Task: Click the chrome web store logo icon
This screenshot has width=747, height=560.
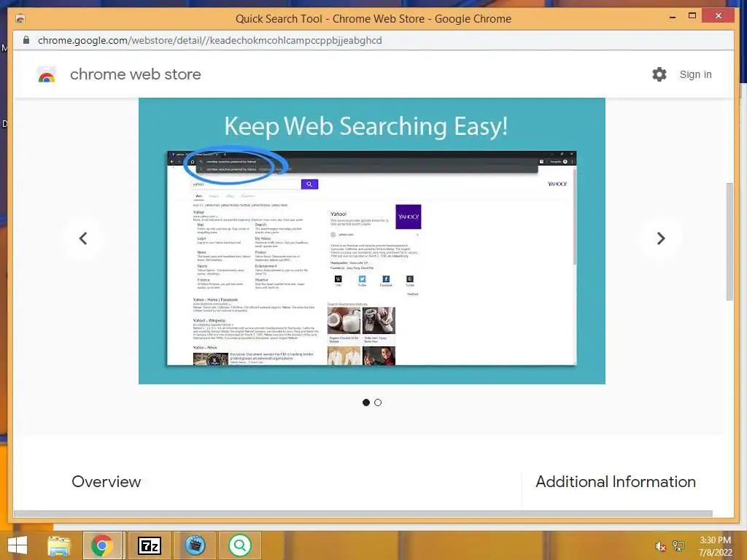Action: click(x=47, y=74)
